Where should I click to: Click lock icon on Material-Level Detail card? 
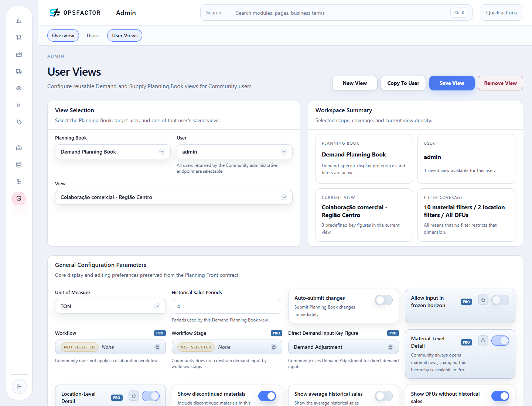483,340
